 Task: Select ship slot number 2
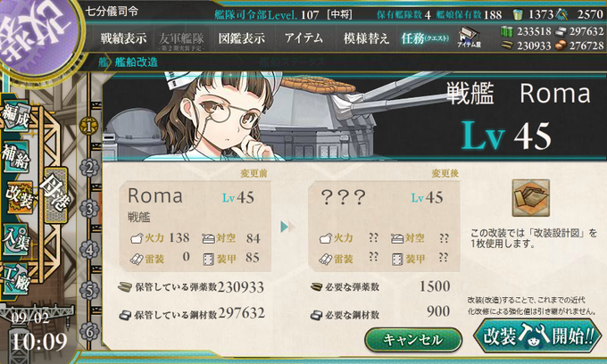point(89,168)
